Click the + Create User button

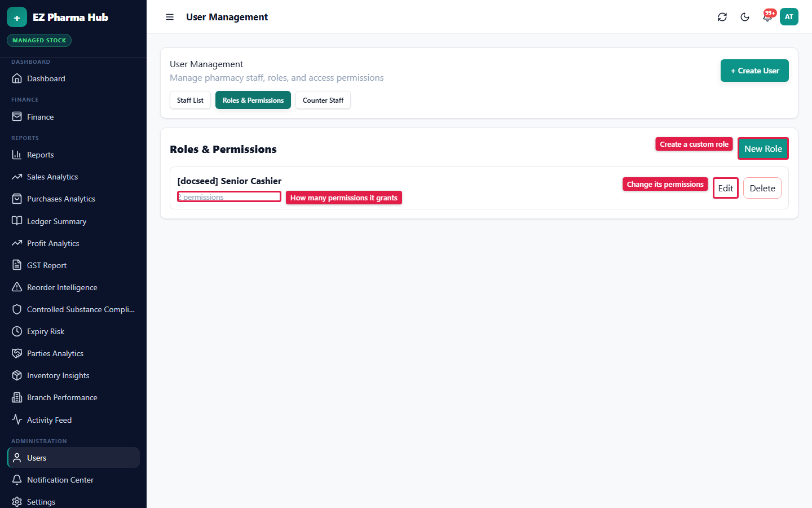click(x=754, y=71)
